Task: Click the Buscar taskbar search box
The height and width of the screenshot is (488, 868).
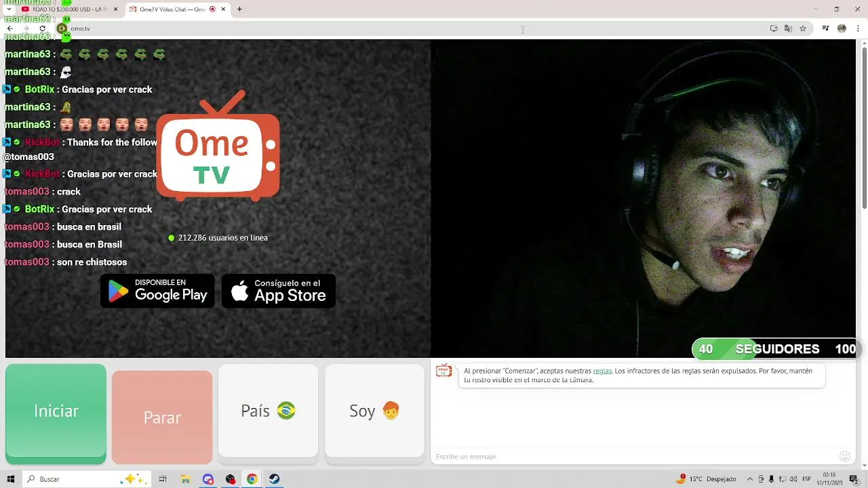Action: click(86, 479)
